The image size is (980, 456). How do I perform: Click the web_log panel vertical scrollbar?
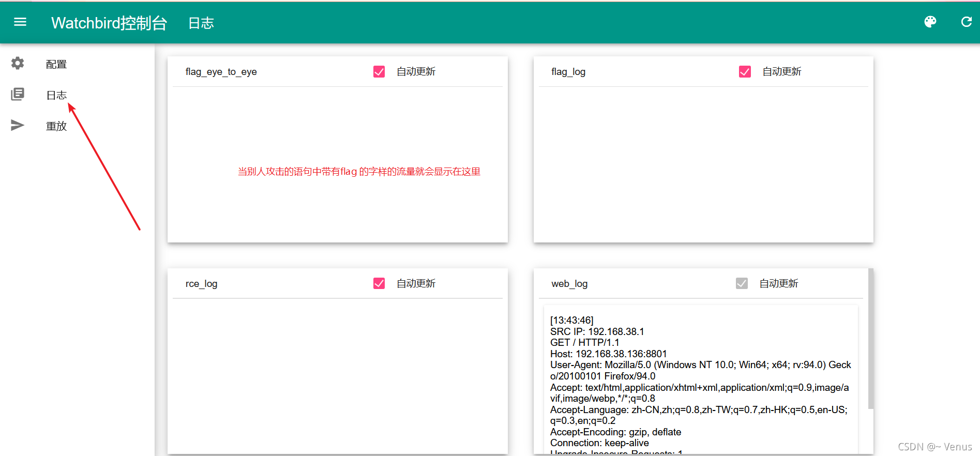coord(871,339)
